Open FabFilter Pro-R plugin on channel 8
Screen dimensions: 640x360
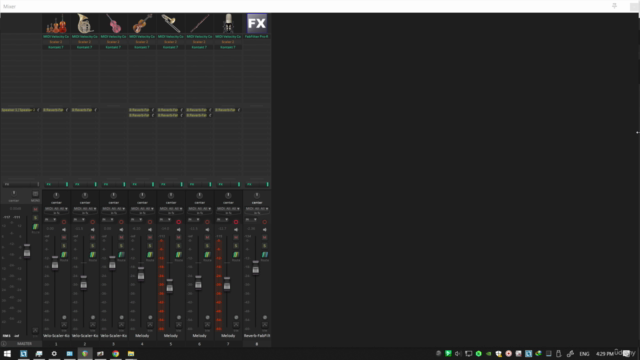coord(257,37)
